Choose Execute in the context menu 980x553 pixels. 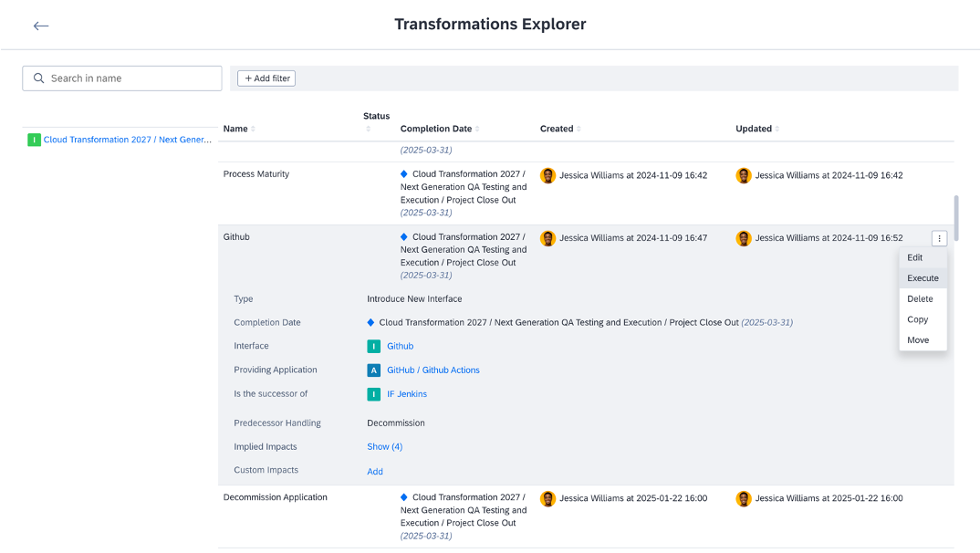pos(923,278)
